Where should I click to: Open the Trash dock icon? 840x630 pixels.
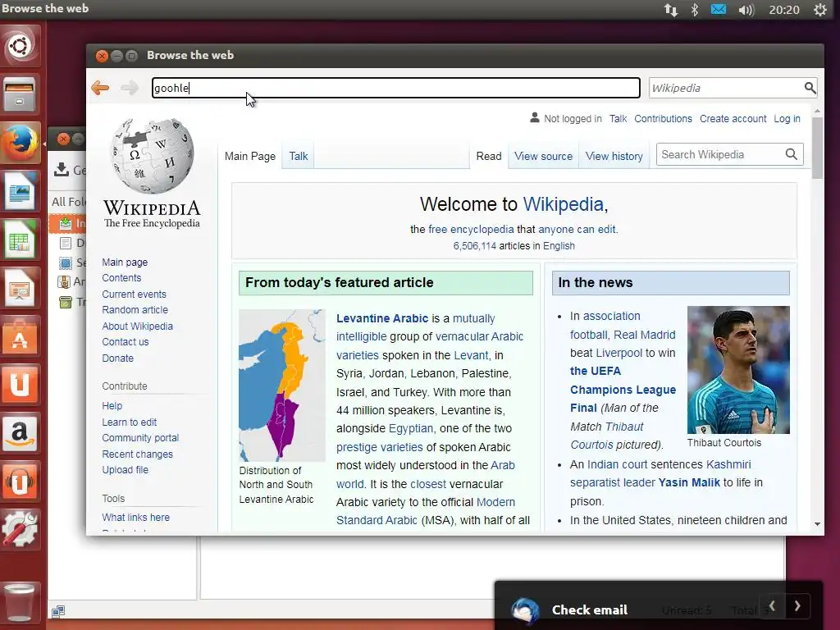coord(20,602)
